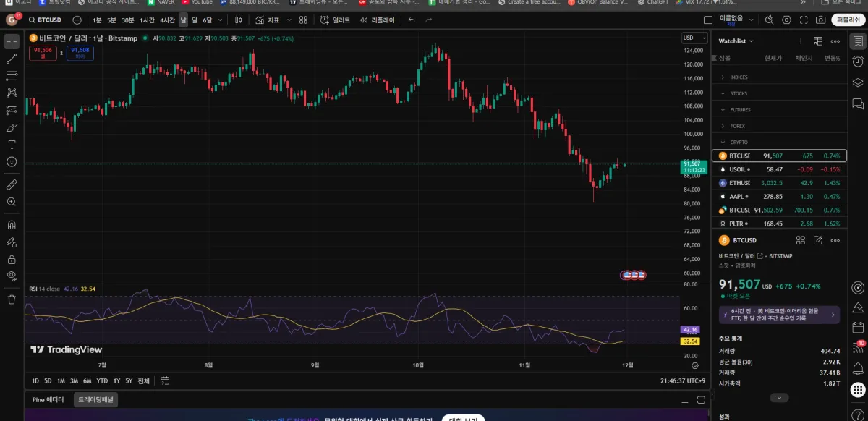Image resolution: width=868 pixels, height=421 pixels.
Task: Select the 날 daily timeframe
Action: pyautogui.click(x=183, y=20)
